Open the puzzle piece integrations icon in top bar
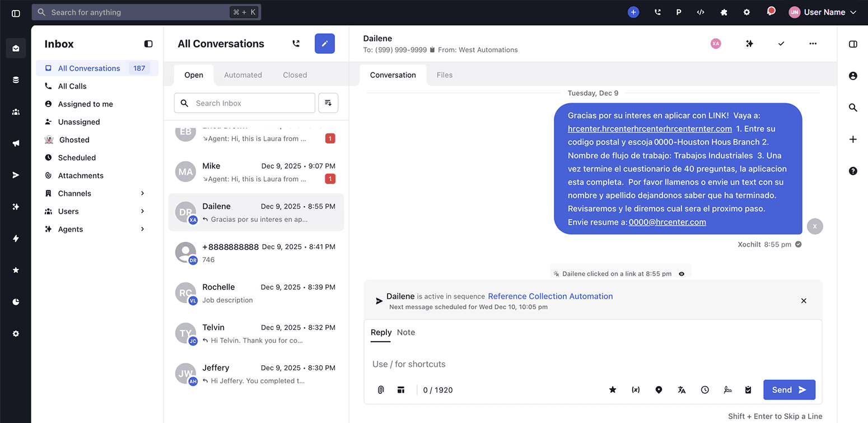Viewport: 868px width, 423px height. (724, 12)
